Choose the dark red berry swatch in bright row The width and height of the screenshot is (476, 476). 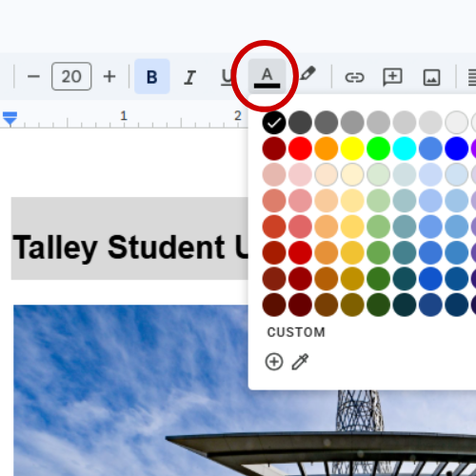click(x=274, y=149)
